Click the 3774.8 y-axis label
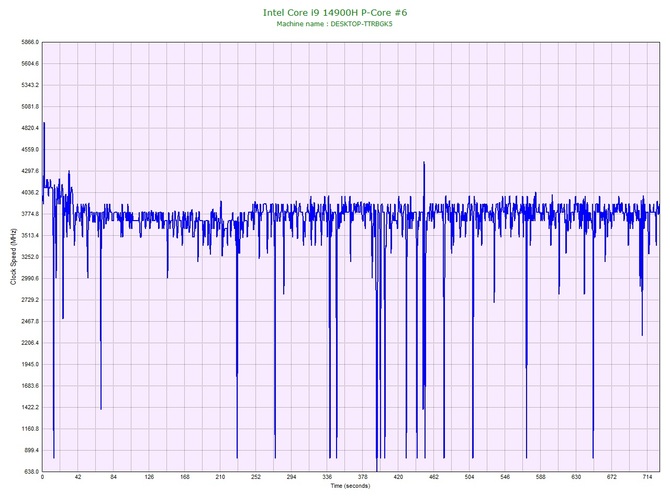Viewport: 670px width, 503px height. tap(30, 214)
